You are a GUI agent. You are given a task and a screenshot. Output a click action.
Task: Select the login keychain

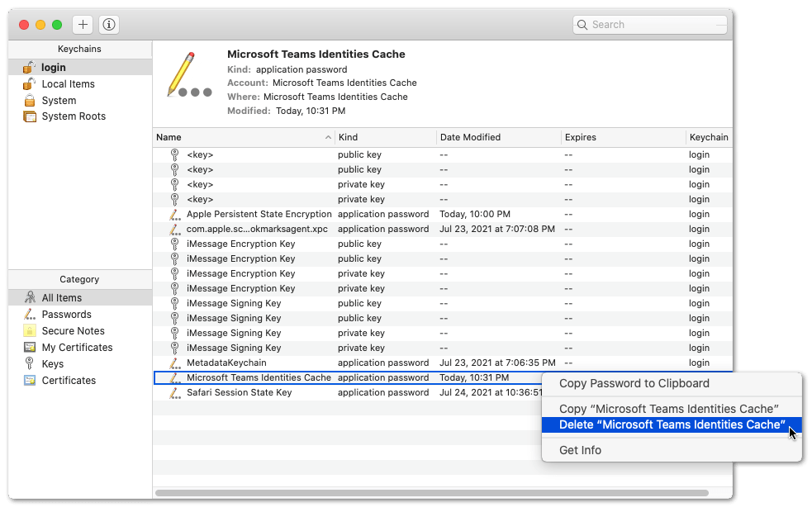(80, 67)
